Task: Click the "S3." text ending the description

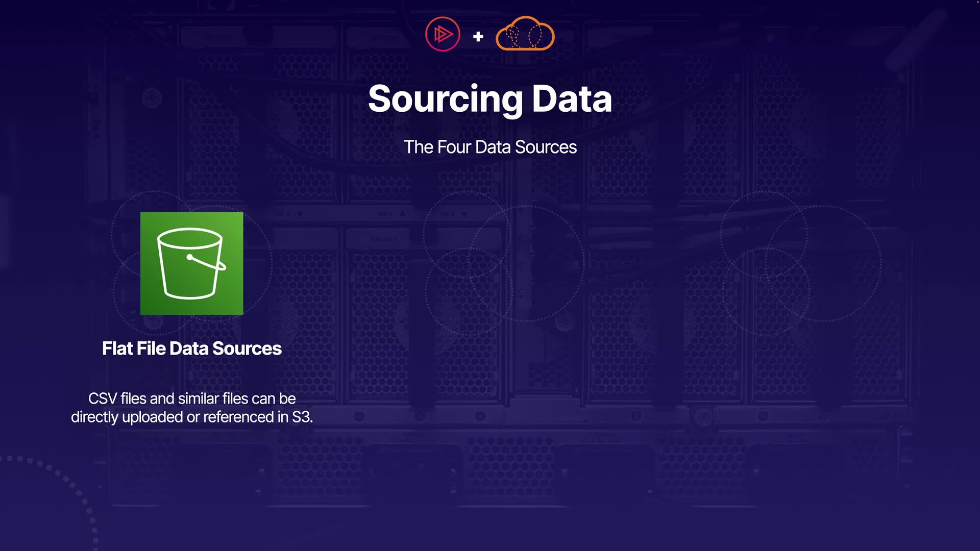Action: click(302, 417)
